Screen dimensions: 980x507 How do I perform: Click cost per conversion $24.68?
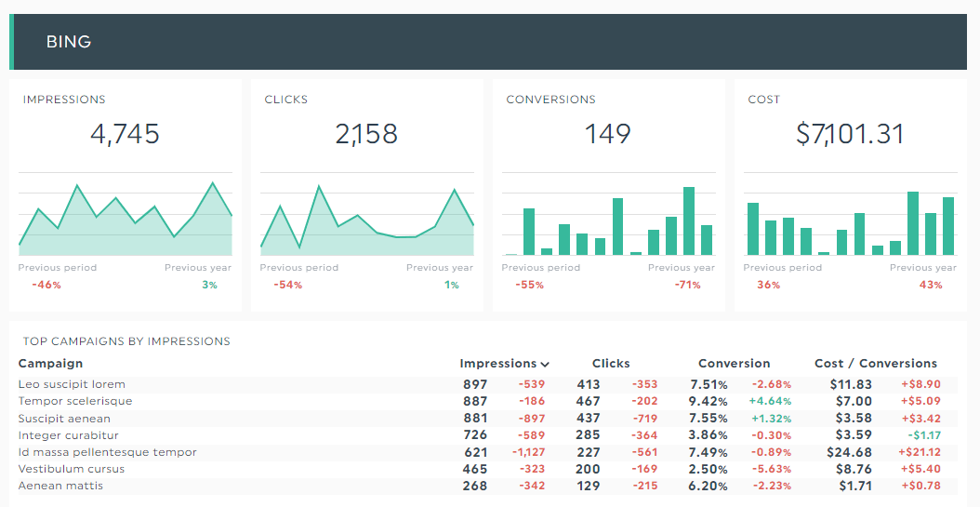click(x=849, y=452)
